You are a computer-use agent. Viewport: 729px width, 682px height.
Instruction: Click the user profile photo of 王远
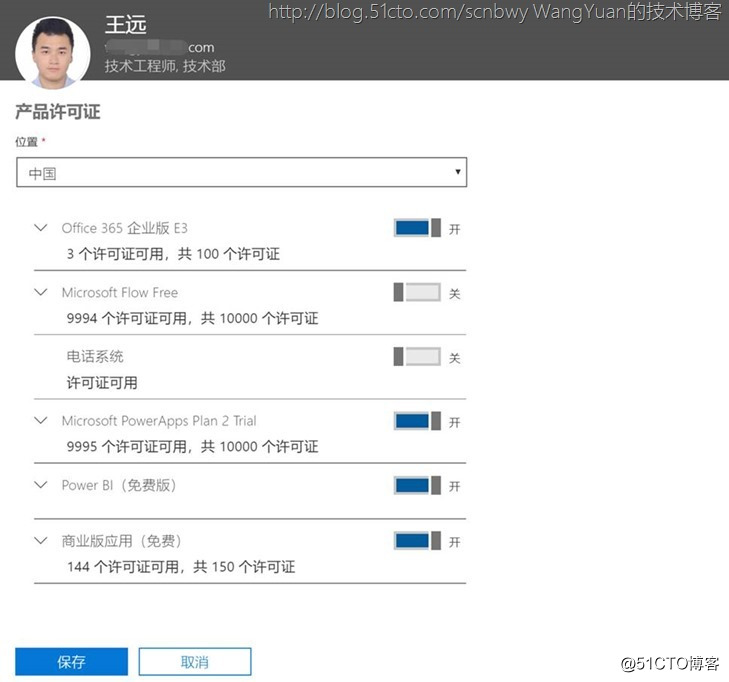tap(53, 53)
